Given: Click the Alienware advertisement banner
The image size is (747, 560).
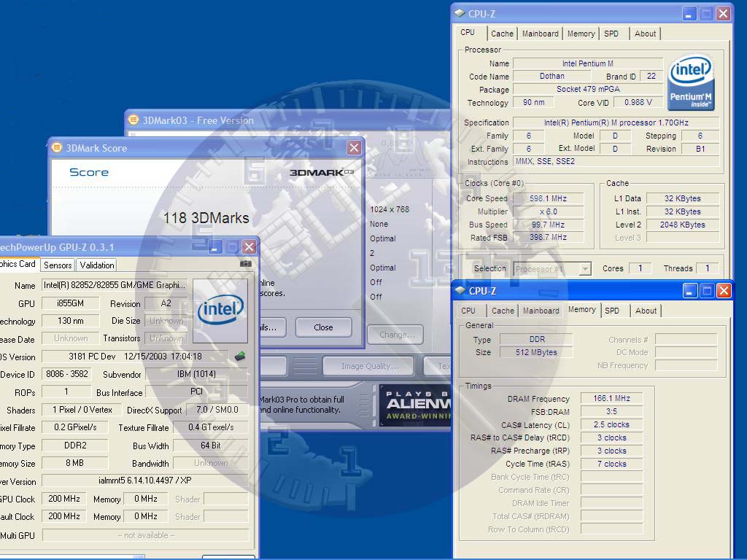Looking at the screenshot, I should click(414, 405).
